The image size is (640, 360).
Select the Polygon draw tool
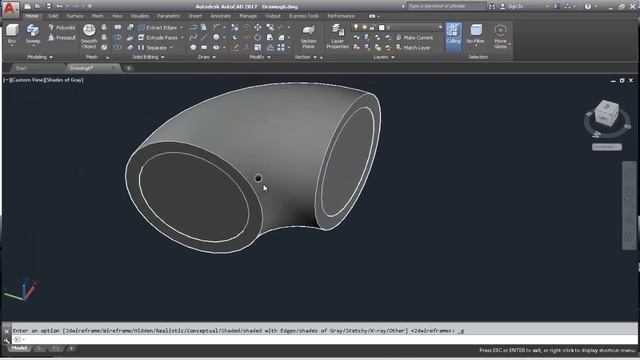(x=193, y=47)
